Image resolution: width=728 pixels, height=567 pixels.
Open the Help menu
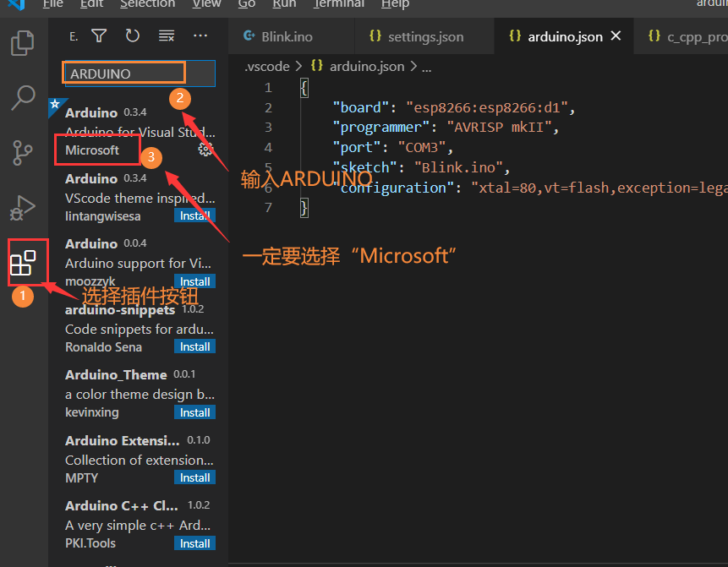click(x=395, y=4)
